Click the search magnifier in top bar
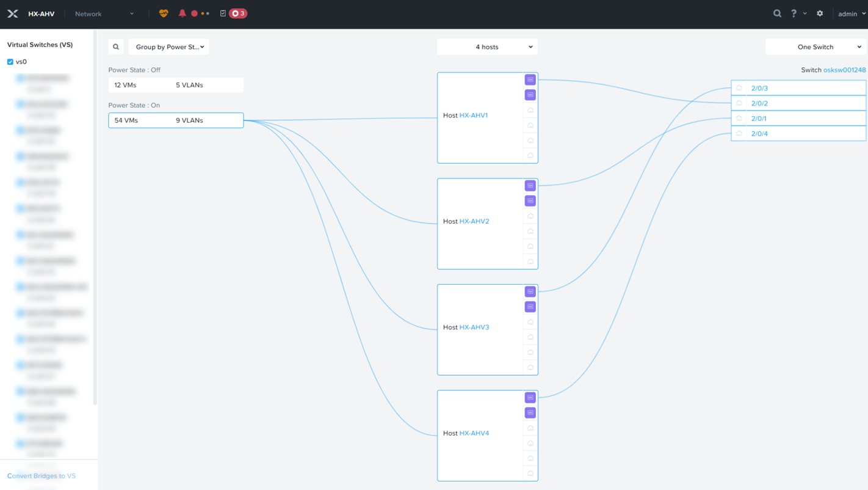The height and width of the screenshot is (490, 868). pos(777,13)
